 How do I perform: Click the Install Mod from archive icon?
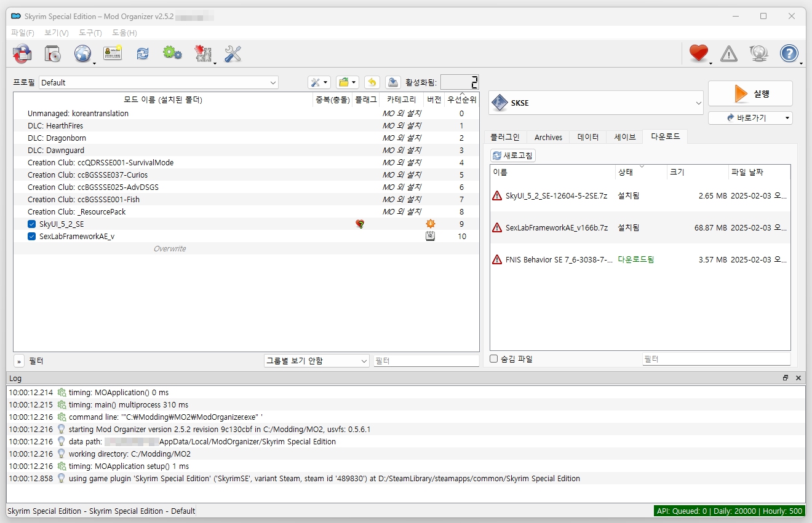23,54
